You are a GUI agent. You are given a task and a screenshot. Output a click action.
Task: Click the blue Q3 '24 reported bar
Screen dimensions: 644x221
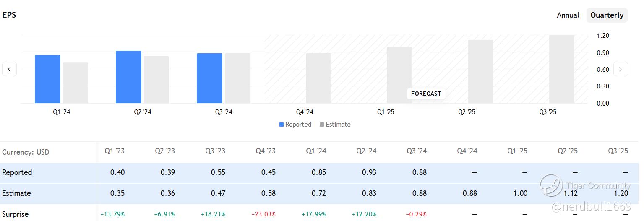coord(209,78)
